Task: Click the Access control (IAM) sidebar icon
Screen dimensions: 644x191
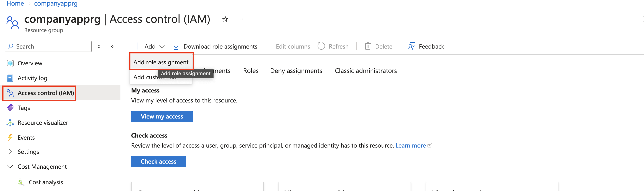Action: [x=10, y=93]
